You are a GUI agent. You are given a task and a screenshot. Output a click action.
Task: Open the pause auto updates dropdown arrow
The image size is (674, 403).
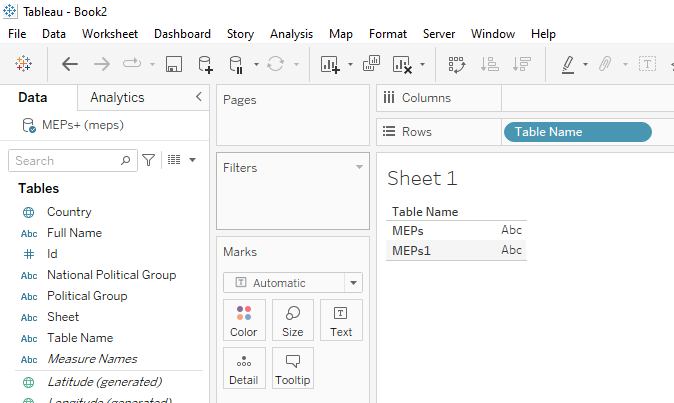tap(256, 64)
